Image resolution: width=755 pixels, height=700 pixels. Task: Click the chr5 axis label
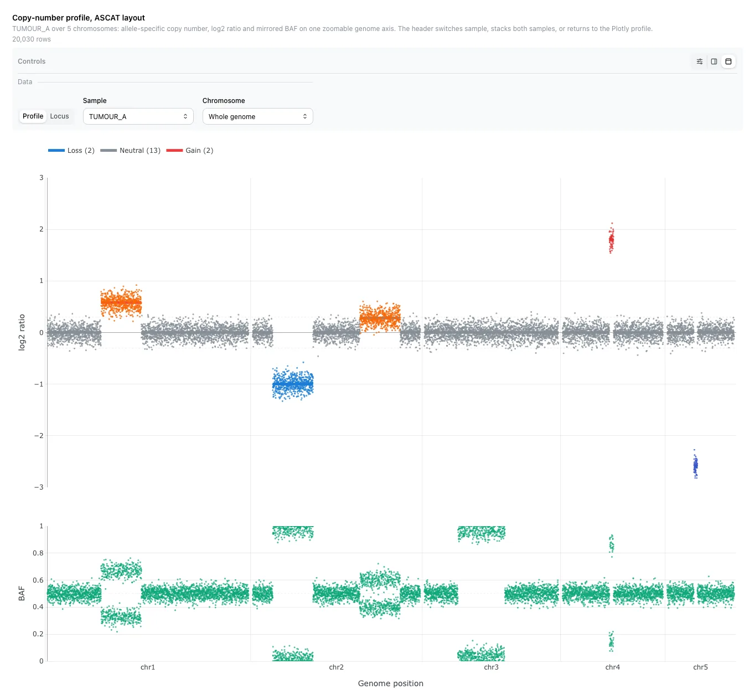click(x=701, y=667)
